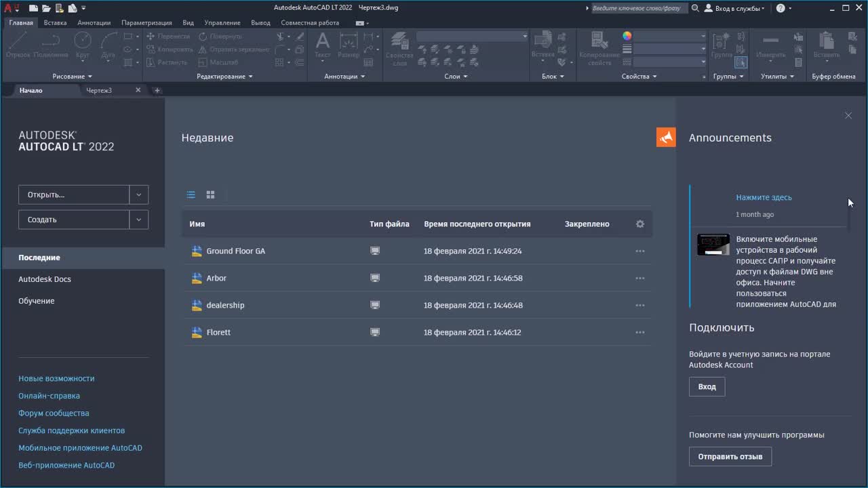Expand the Редактирование panel

224,77
